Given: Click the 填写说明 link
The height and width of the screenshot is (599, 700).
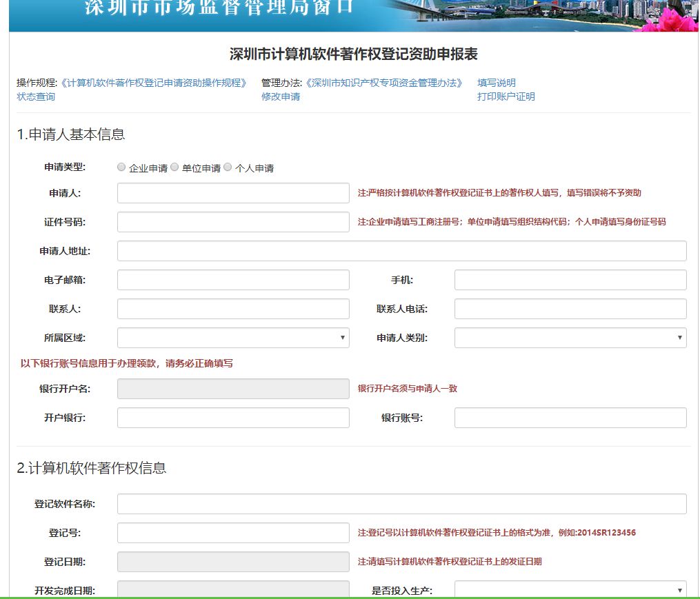Looking at the screenshot, I should coord(496,83).
